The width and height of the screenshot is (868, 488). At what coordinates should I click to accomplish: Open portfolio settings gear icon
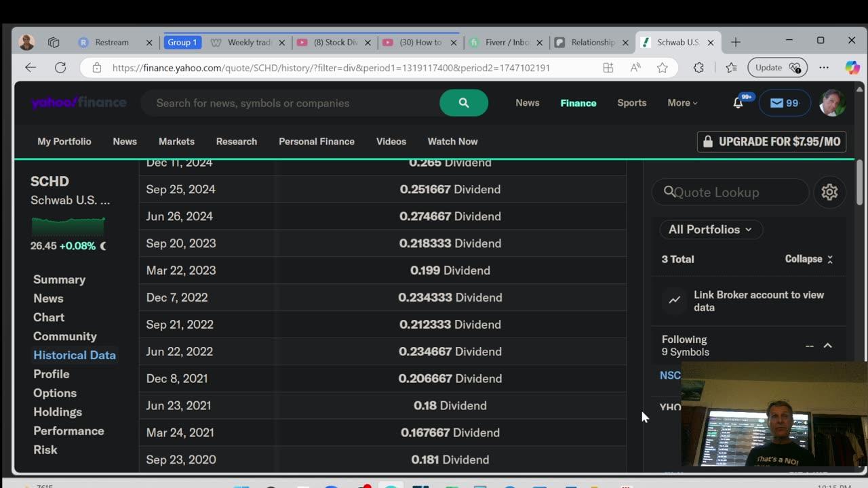[829, 192]
